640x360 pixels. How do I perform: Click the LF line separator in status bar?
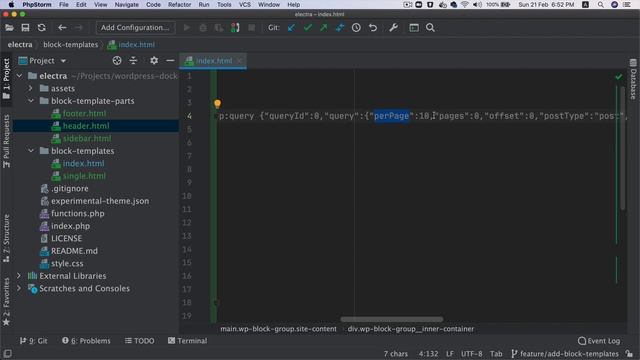click(x=450, y=354)
